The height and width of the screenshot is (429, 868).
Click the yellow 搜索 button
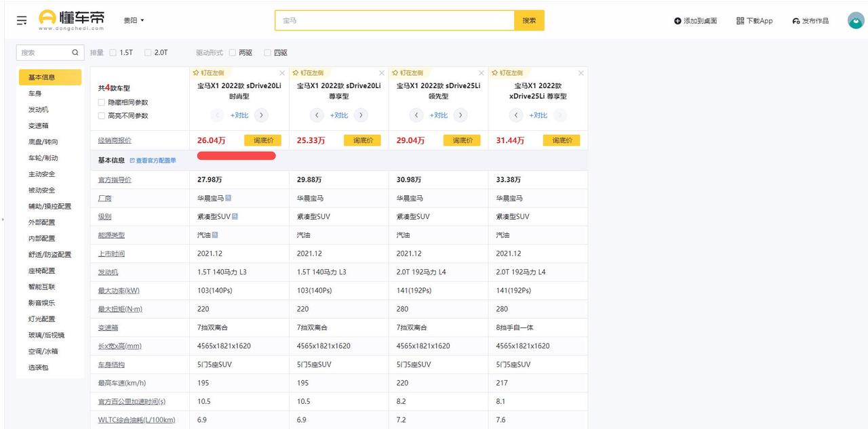[529, 20]
